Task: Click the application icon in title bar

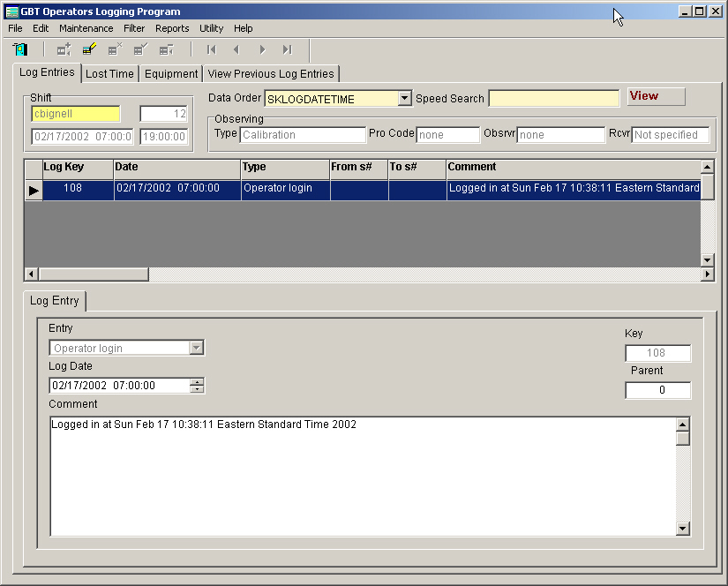Action: point(11,11)
